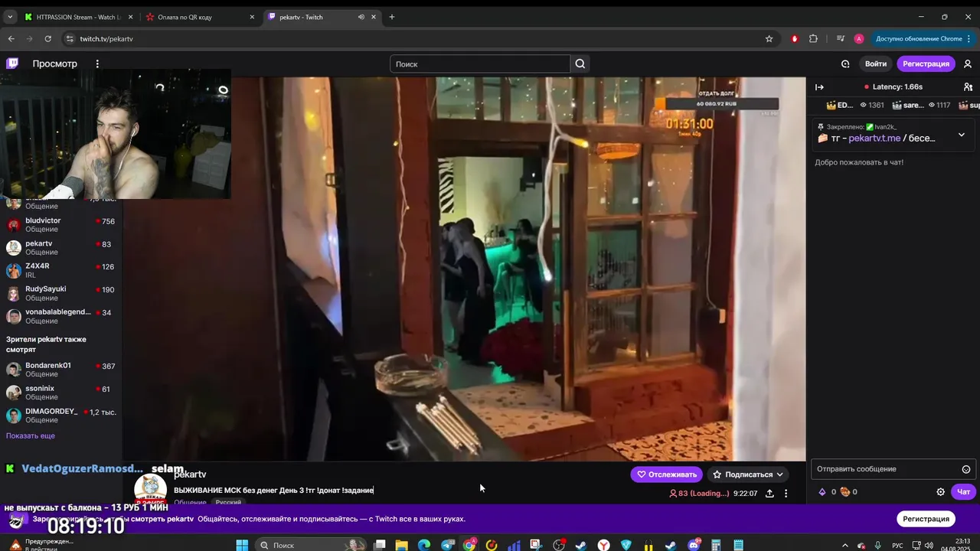This screenshot has height=551, width=980.
Task: Click Регистрация in the bottom purple banner
Action: [x=926, y=519]
